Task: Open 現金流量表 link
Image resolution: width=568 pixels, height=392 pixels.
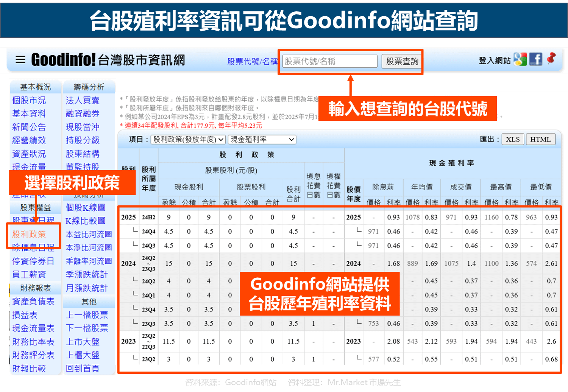Action: tap(33, 328)
